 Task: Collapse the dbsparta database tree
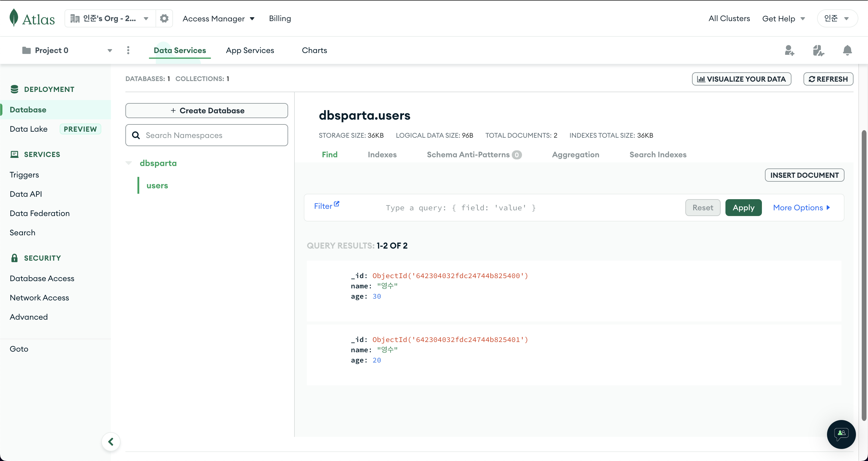coord(129,163)
